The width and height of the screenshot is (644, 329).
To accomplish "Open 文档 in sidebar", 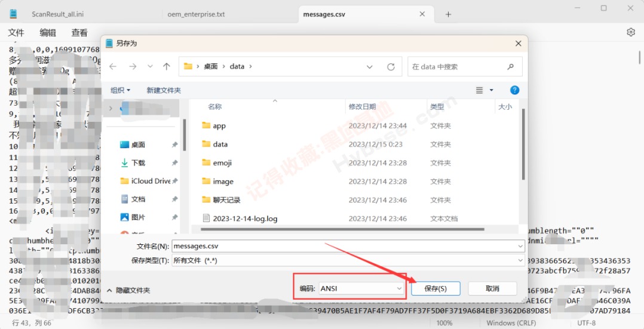I will click(138, 199).
